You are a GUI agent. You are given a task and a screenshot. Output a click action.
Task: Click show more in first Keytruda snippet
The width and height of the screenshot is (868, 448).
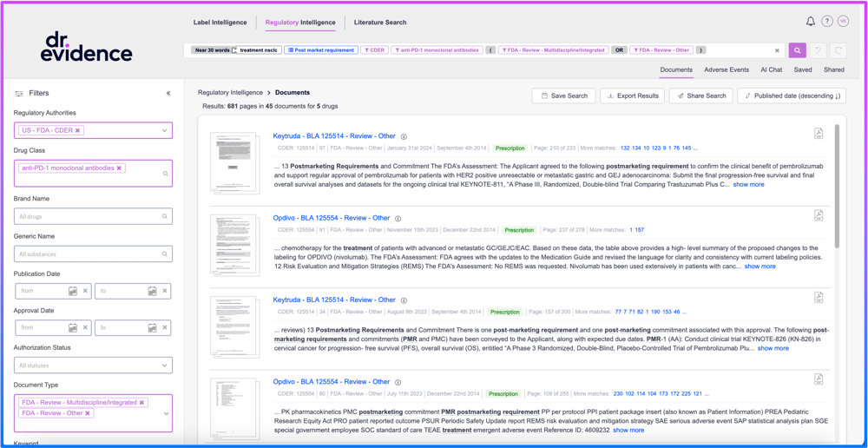coord(748,184)
